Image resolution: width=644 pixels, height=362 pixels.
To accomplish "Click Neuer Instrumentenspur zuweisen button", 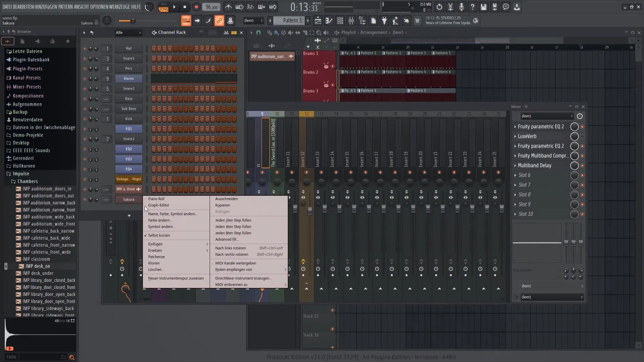I will coord(176,278).
